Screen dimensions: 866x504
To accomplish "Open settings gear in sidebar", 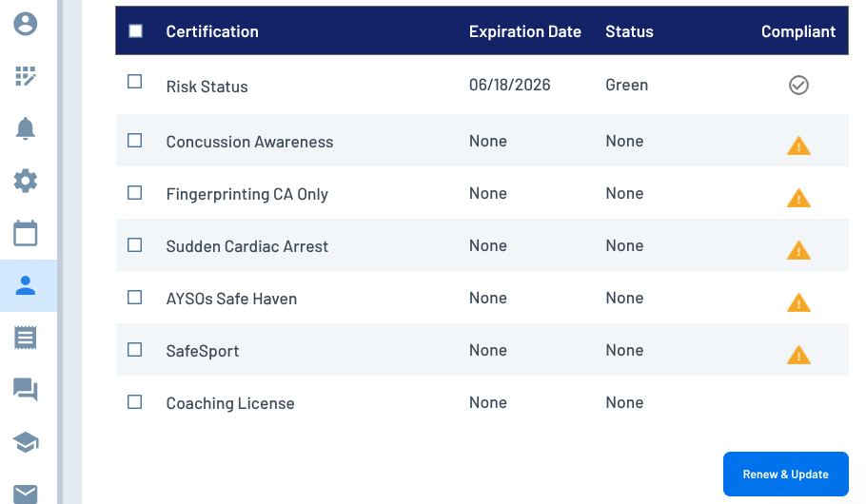I will pos(26,181).
